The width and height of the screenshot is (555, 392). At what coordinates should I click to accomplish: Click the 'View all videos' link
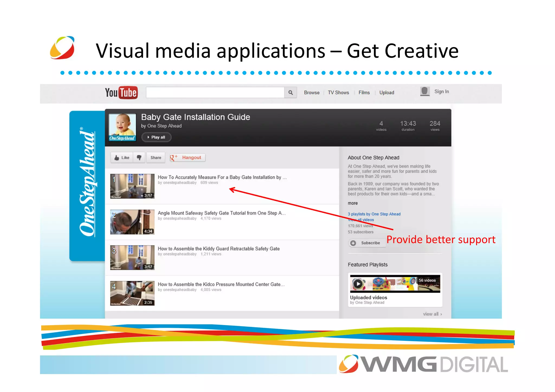361,220
